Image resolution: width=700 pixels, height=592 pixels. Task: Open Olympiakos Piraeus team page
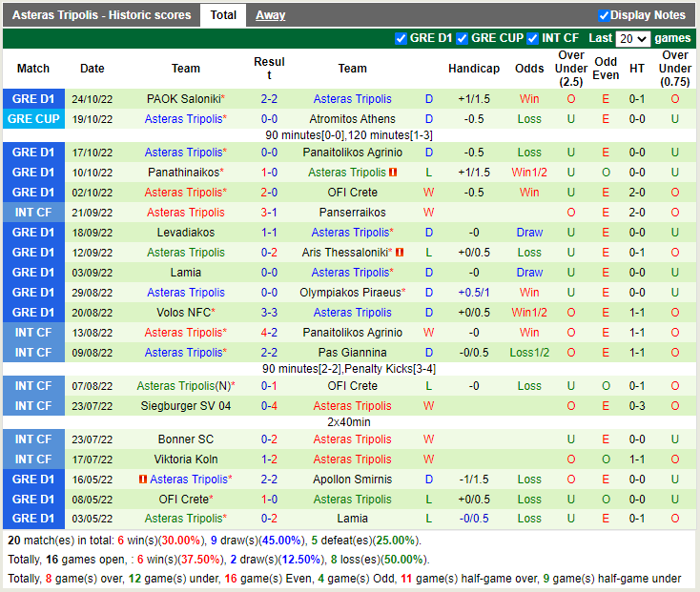tap(349, 293)
